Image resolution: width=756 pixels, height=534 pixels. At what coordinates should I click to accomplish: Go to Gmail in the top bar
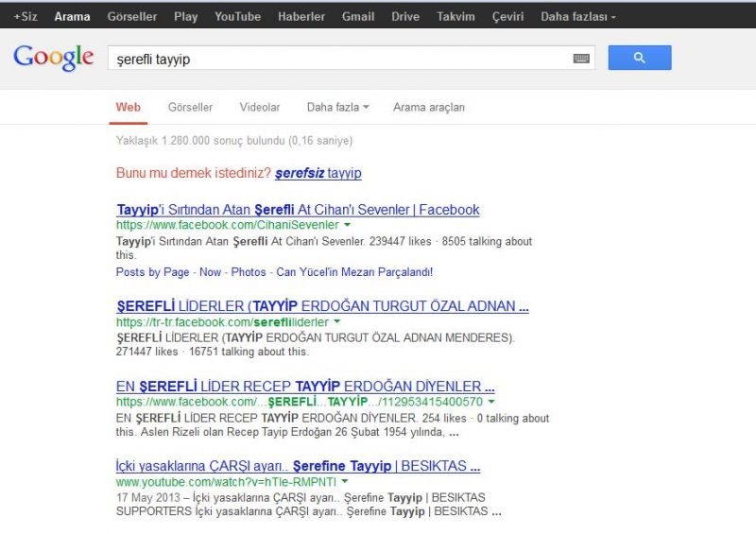(x=358, y=16)
